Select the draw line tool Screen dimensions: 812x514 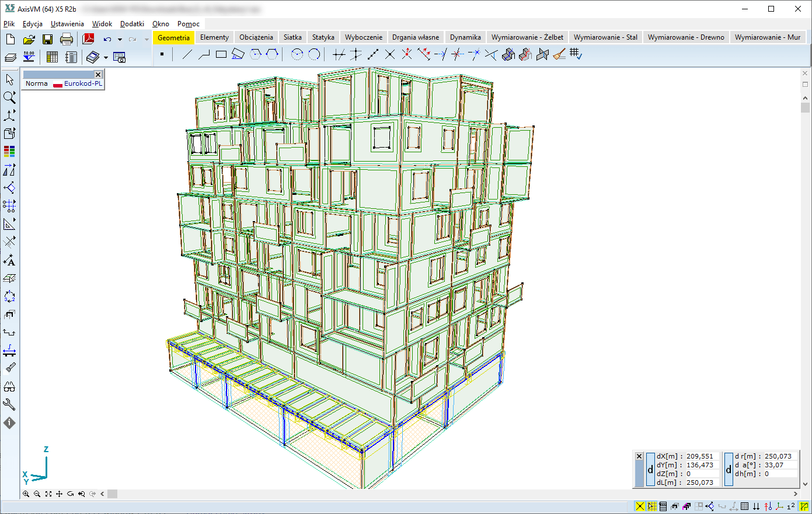(187, 55)
